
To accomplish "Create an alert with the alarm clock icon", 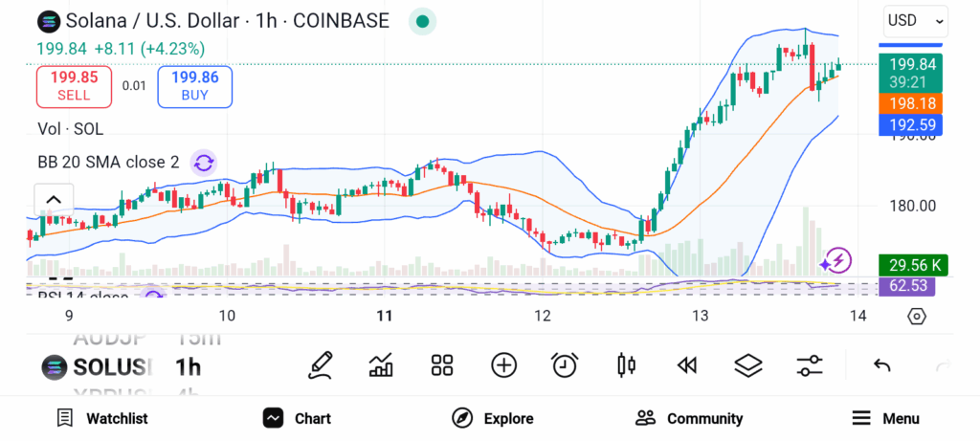I will click(x=565, y=364).
